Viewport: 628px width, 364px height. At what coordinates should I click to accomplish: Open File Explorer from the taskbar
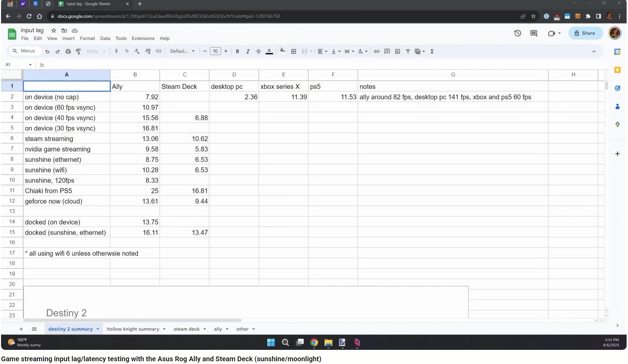328,342
